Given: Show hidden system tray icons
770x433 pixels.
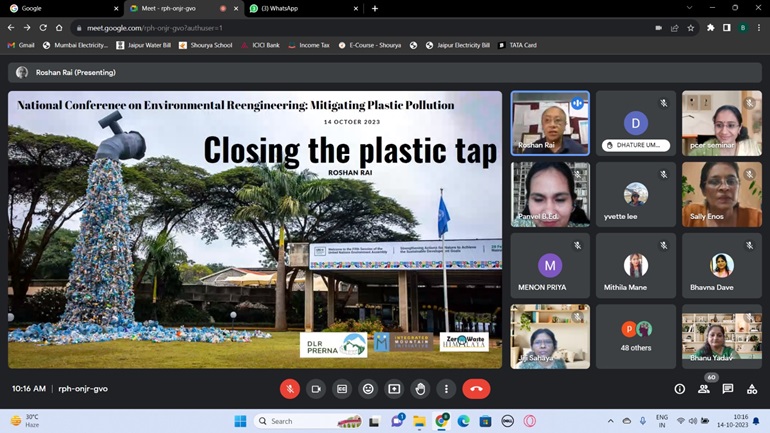Looking at the screenshot, I should 611,421.
